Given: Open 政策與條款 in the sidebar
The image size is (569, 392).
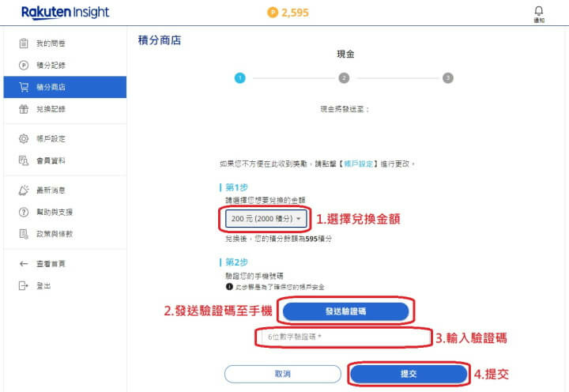Looking at the screenshot, I should click(55, 234).
